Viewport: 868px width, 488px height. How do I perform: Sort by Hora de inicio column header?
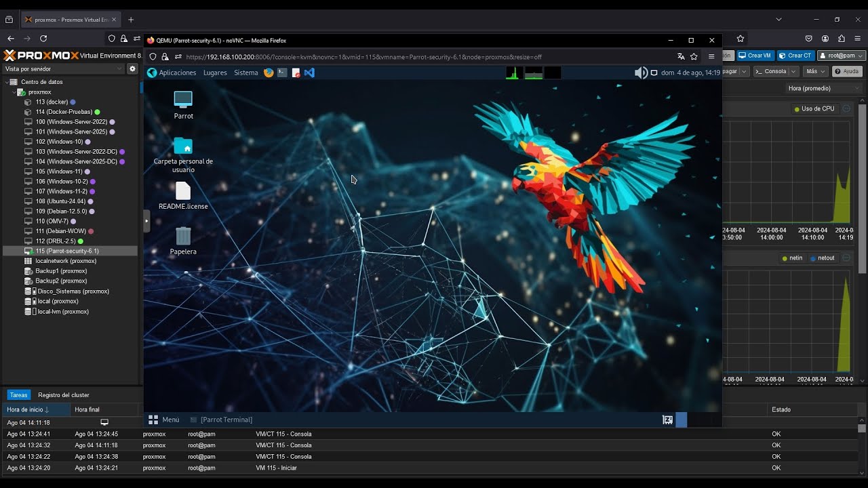tap(36, 409)
